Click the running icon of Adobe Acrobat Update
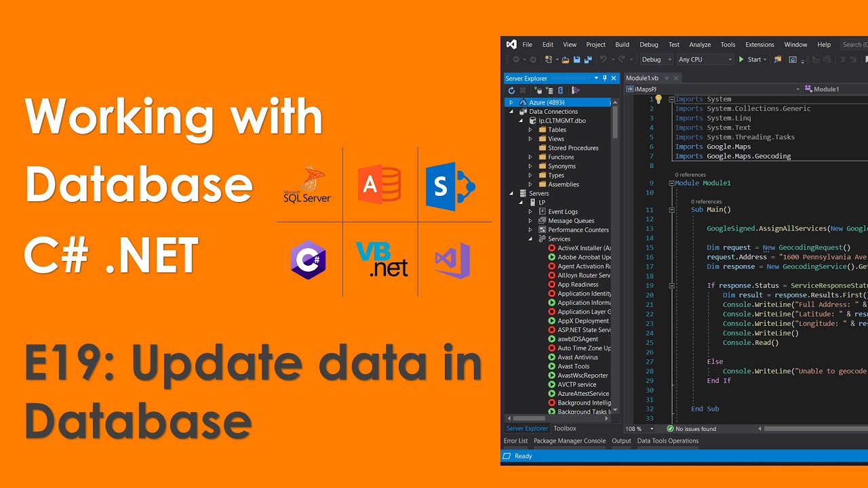 (x=551, y=257)
